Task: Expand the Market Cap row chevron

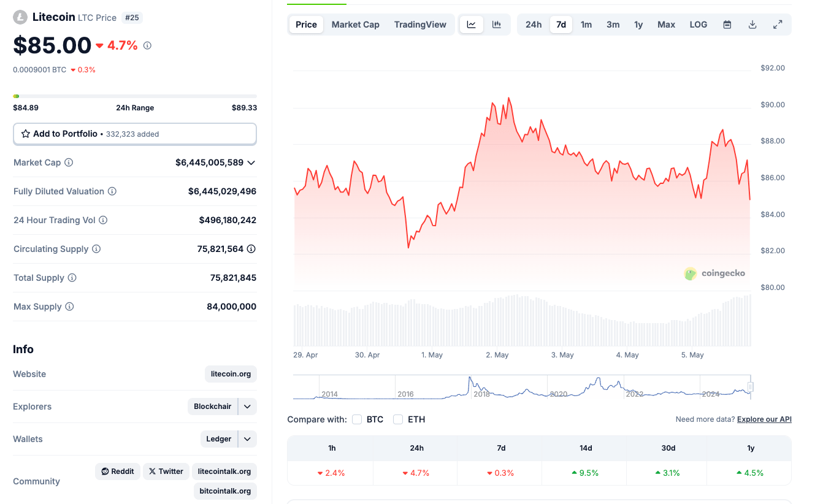Action: tap(251, 162)
